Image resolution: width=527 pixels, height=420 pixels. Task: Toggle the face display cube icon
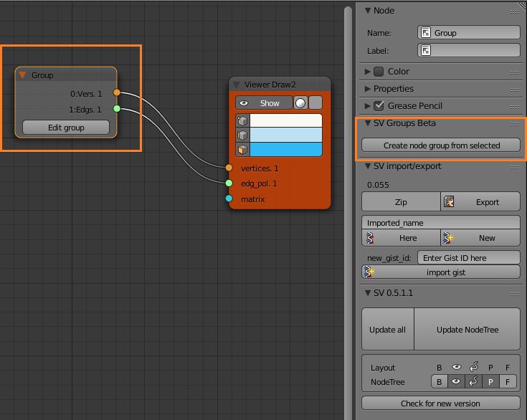[242, 150]
